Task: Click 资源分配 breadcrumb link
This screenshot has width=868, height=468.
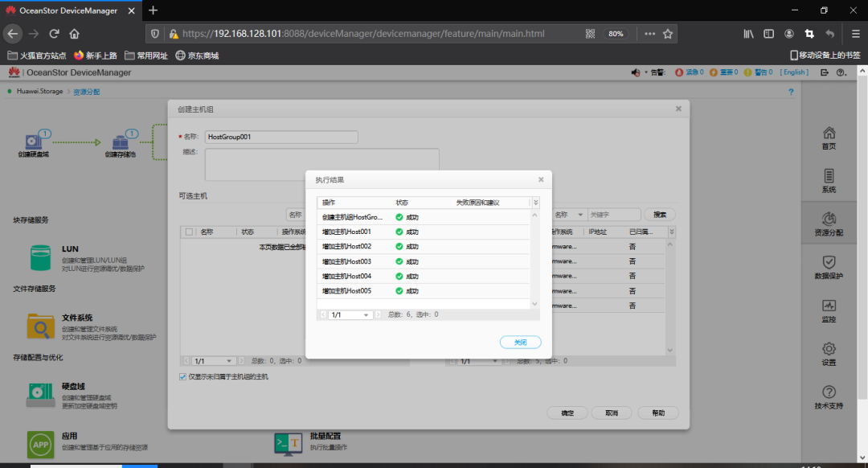Action: click(x=87, y=92)
